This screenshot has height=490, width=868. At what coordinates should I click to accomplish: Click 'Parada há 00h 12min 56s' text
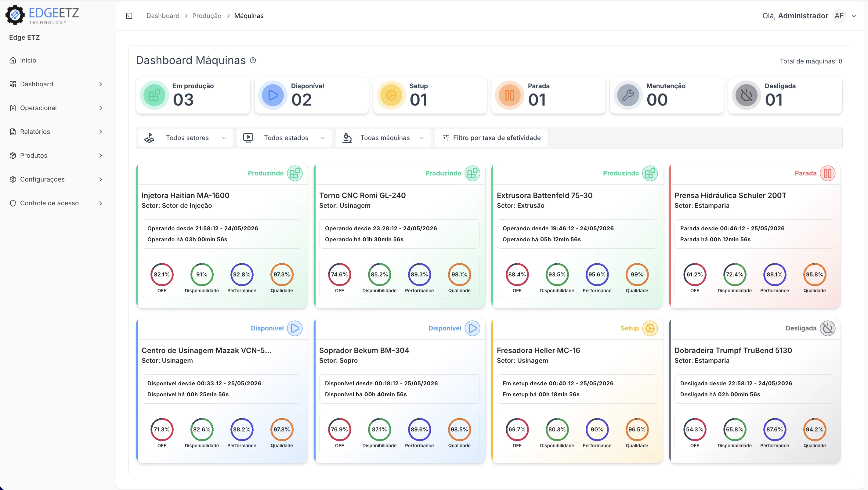715,240
